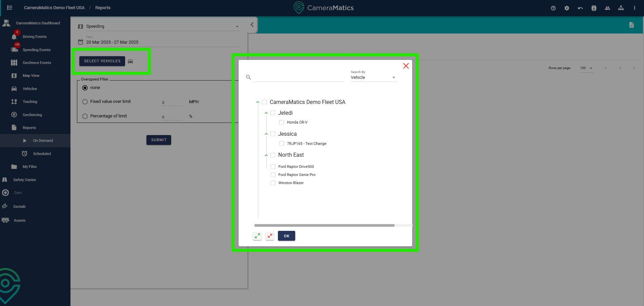The width and height of the screenshot is (644, 306).
Task: Click the organization hierarchy icon in top bar
Action: point(621,8)
